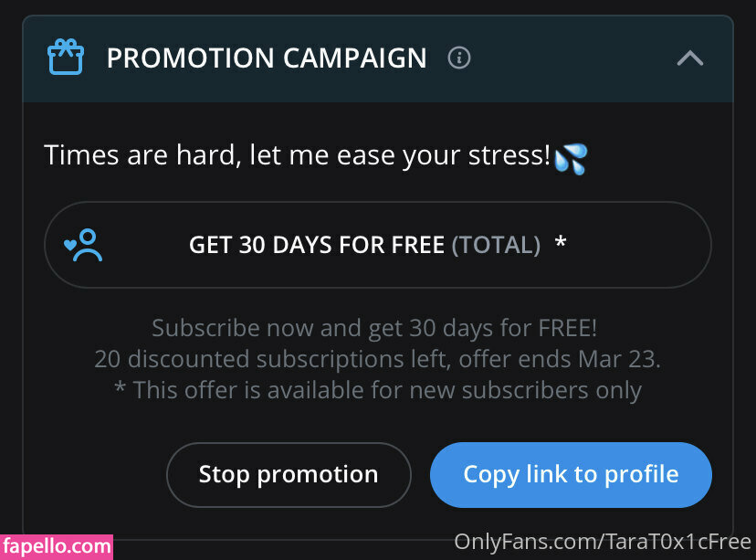Collapse the Promotion Campaign panel chevron

click(689, 58)
